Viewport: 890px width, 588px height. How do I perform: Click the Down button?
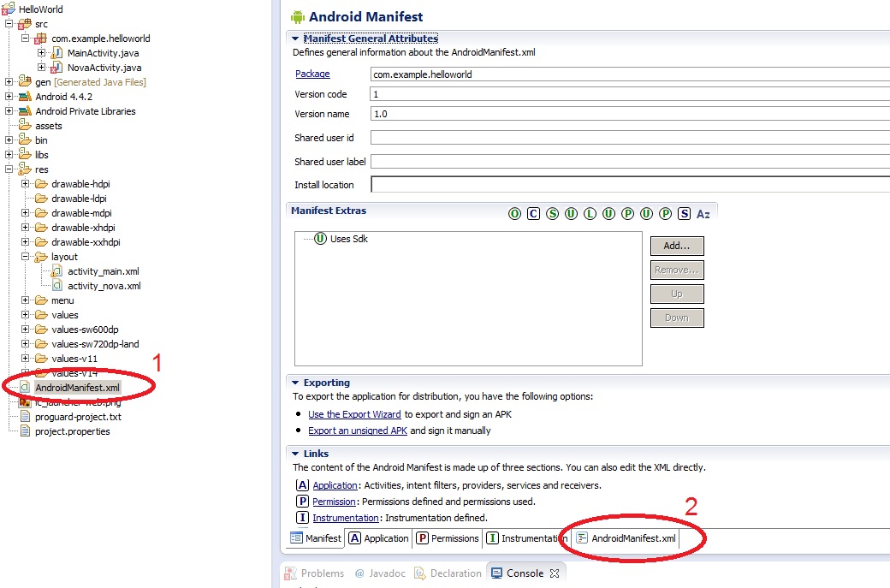click(x=677, y=318)
